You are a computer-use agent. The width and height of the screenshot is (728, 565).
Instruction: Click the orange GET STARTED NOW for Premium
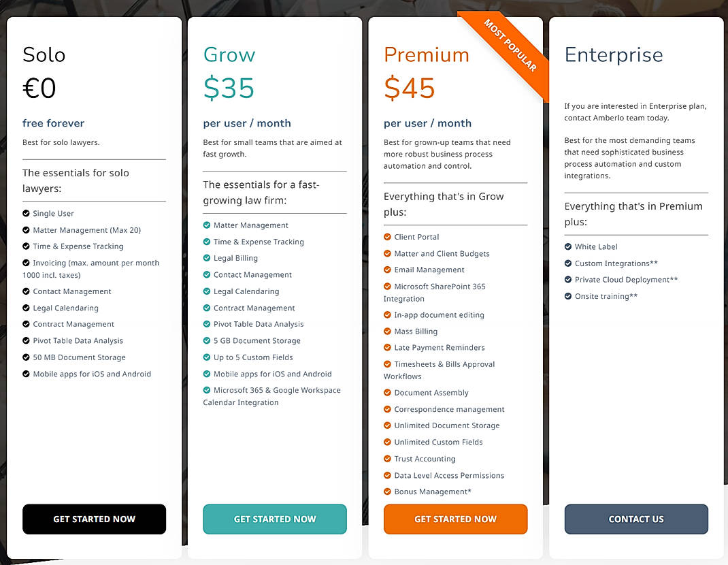tap(455, 519)
